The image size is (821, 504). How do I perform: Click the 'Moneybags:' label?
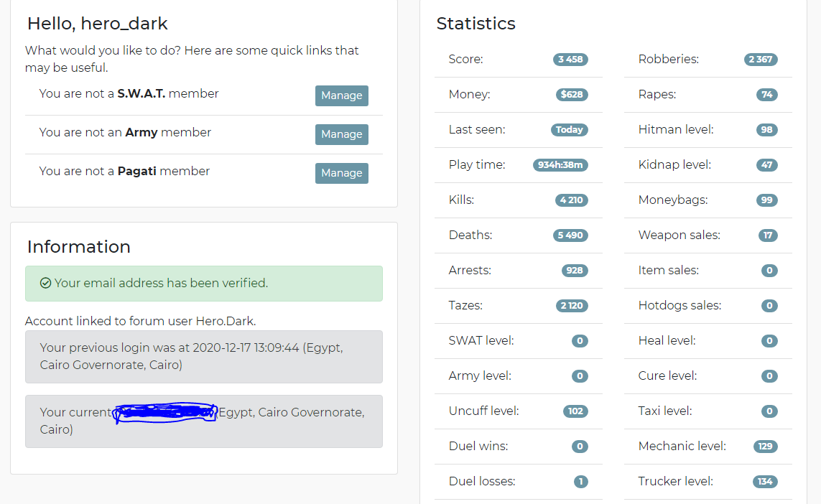tap(673, 200)
